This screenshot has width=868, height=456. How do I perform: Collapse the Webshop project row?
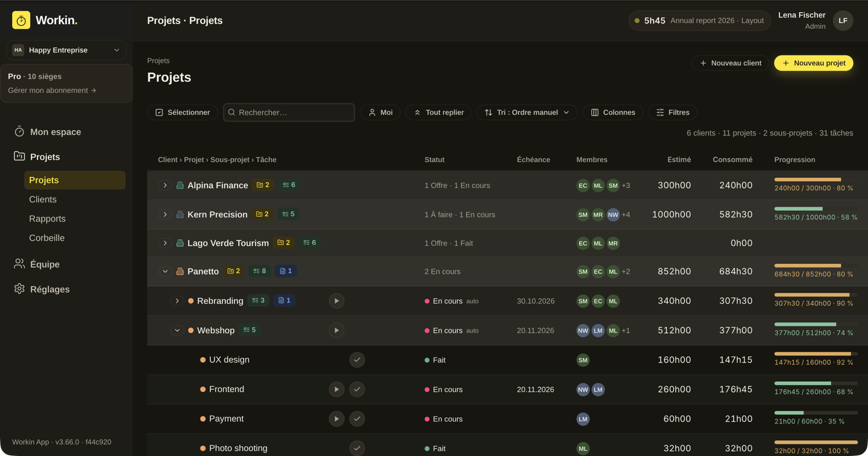[177, 331]
